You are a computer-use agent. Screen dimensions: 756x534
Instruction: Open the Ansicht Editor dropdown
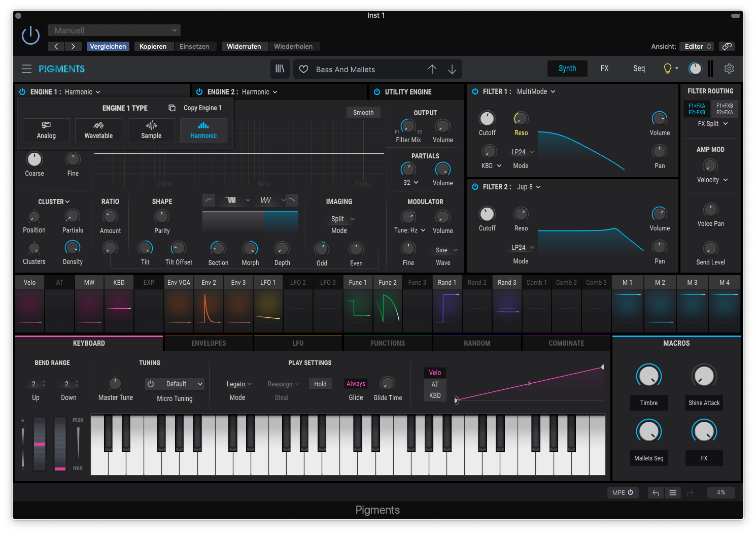698,47
